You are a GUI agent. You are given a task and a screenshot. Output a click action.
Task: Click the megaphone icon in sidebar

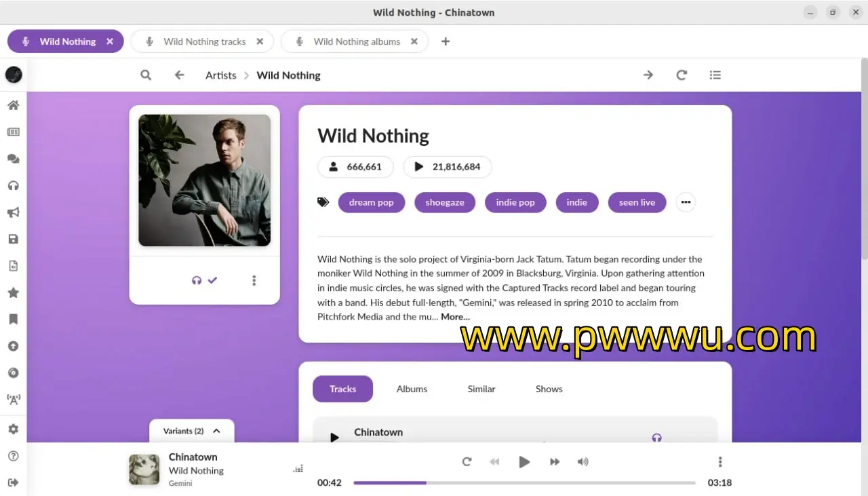coord(13,212)
